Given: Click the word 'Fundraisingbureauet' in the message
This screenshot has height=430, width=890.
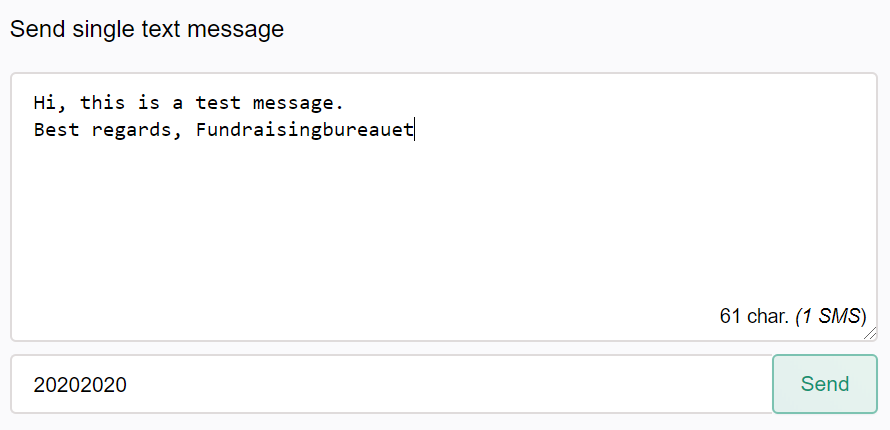Looking at the screenshot, I should pyautogui.click(x=305, y=130).
